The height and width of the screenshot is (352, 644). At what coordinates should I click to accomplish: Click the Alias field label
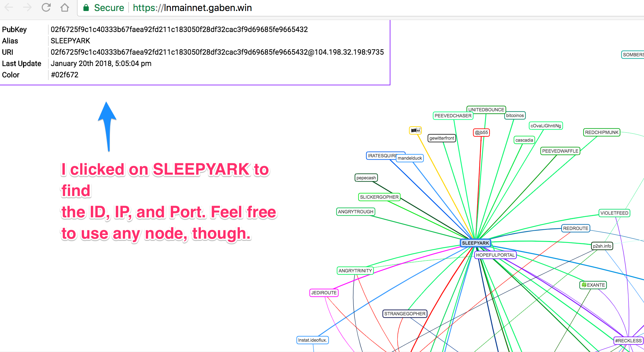pos(10,41)
